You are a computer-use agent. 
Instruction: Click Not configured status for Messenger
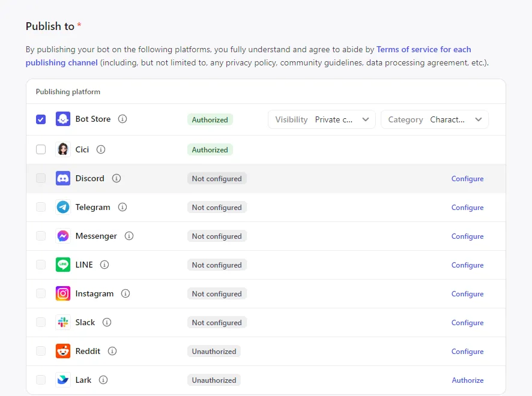click(217, 236)
